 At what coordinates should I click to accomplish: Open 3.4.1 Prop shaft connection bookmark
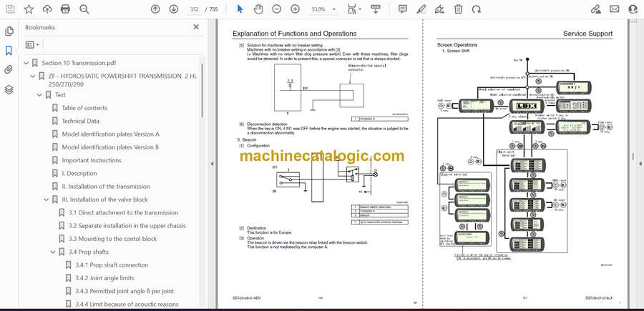[112, 265]
